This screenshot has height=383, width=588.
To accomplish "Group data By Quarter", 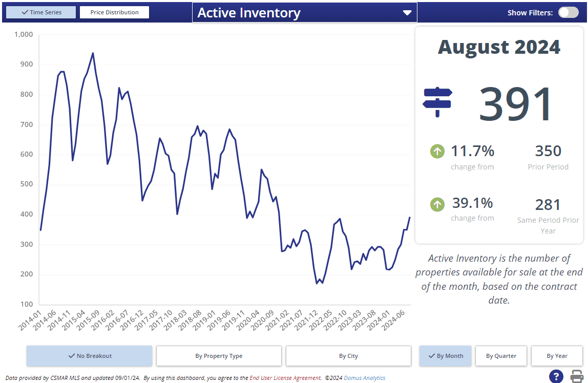I will tap(501, 356).
